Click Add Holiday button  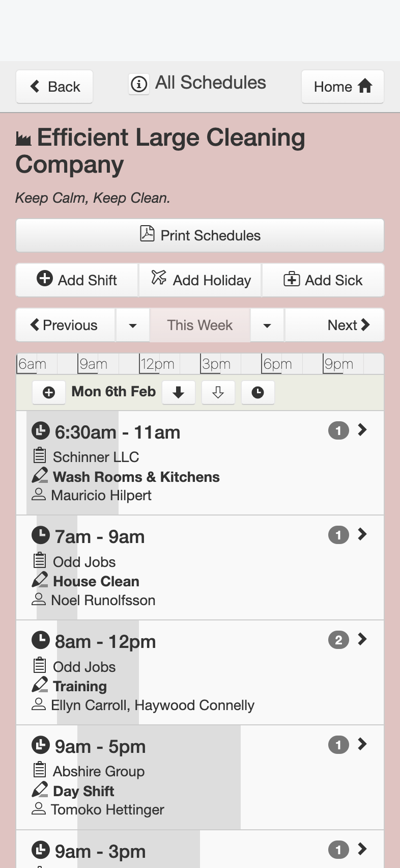200,280
